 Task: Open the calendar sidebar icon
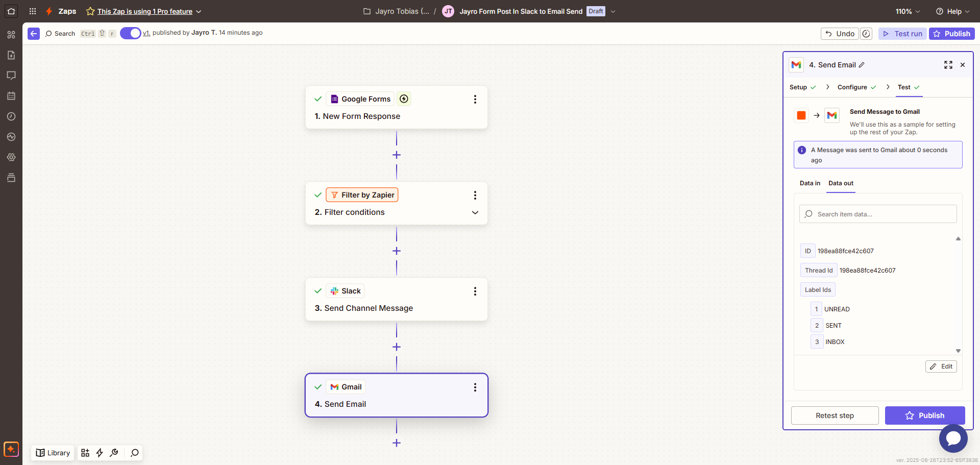coord(11,96)
